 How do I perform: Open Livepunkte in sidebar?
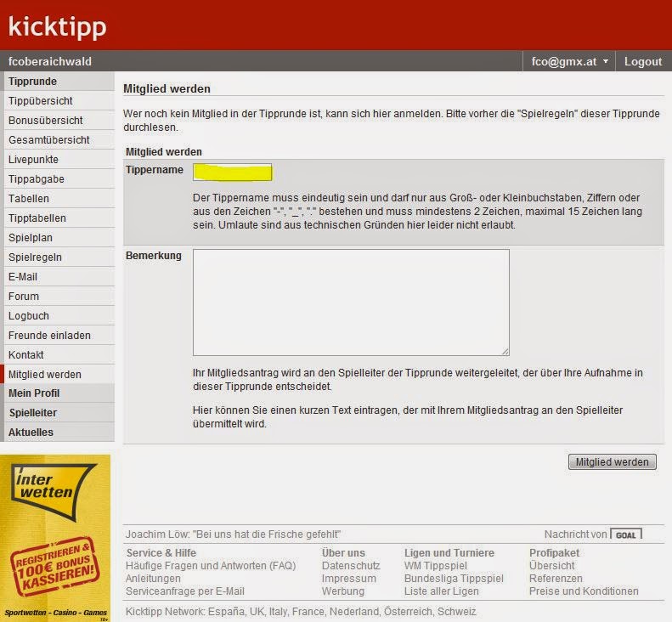pos(59,160)
